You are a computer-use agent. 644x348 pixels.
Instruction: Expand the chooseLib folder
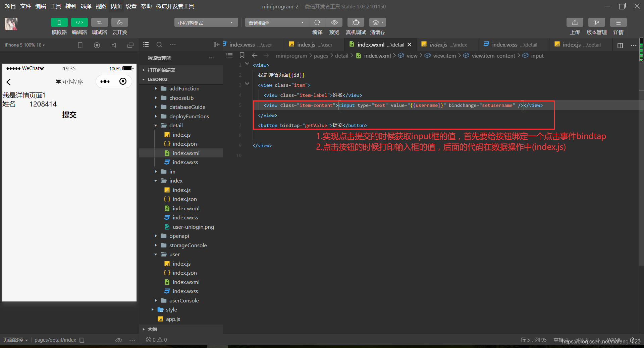click(x=181, y=98)
